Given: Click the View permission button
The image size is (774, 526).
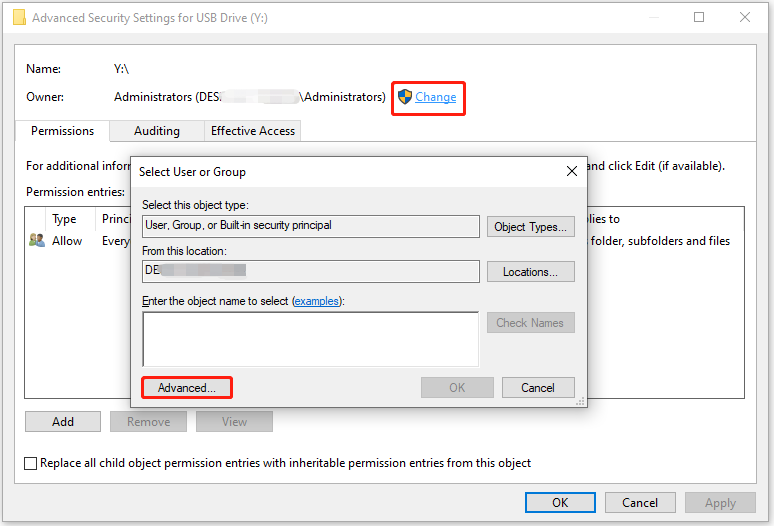Looking at the screenshot, I should [234, 422].
